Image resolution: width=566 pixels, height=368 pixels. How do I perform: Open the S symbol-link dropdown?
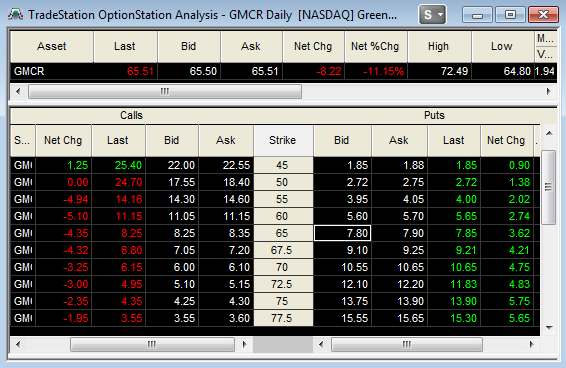pos(432,15)
